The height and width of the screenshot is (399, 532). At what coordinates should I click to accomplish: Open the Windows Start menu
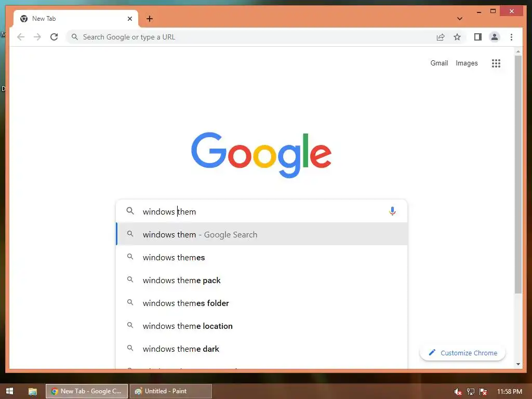(x=9, y=391)
